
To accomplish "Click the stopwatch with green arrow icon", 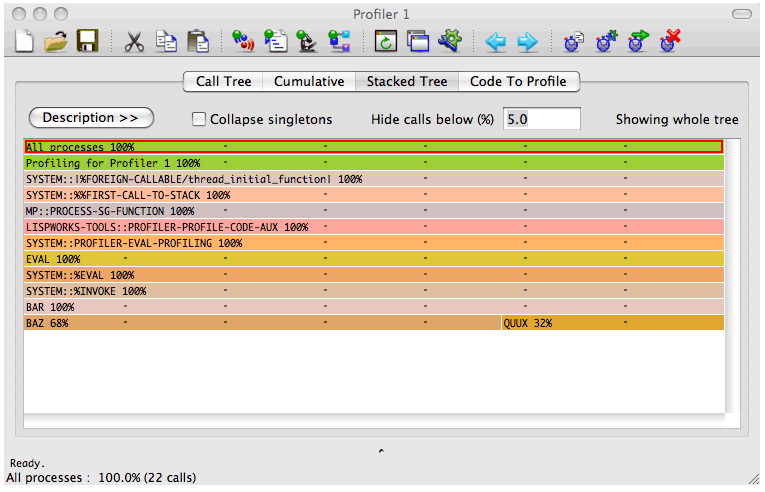I will (x=638, y=41).
